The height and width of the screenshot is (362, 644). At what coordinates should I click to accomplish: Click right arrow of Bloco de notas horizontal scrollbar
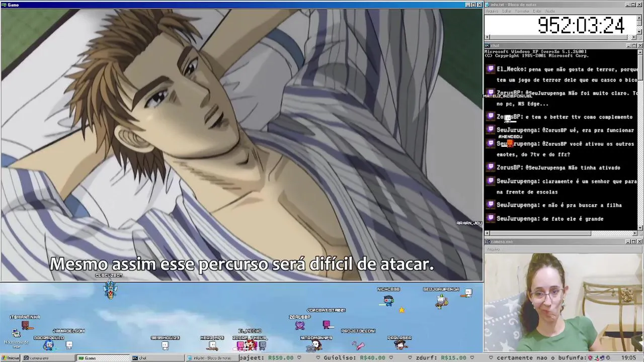click(634, 37)
